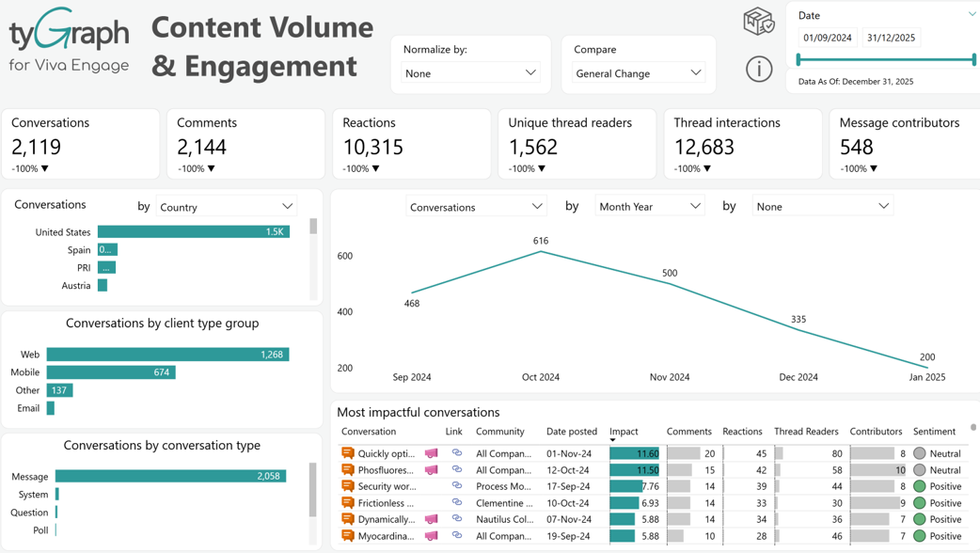The width and height of the screenshot is (980, 553).
Task: Click orange conversation icon for Quickly opti...
Action: click(347, 453)
